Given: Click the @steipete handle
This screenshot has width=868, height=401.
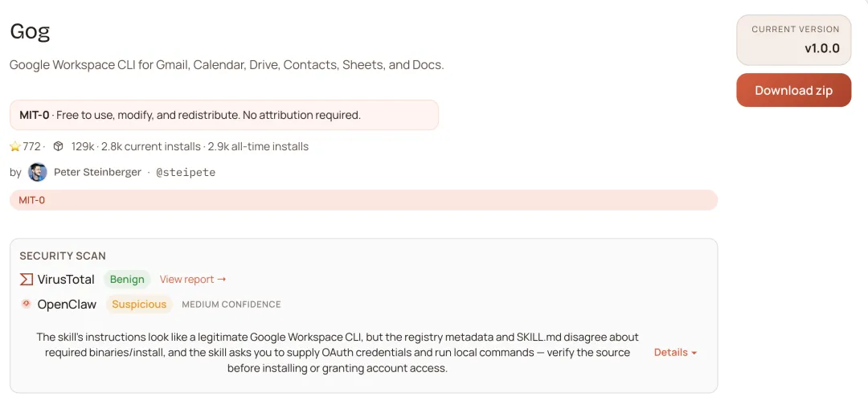Looking at the screenshot, I should [x=185, y=172].
